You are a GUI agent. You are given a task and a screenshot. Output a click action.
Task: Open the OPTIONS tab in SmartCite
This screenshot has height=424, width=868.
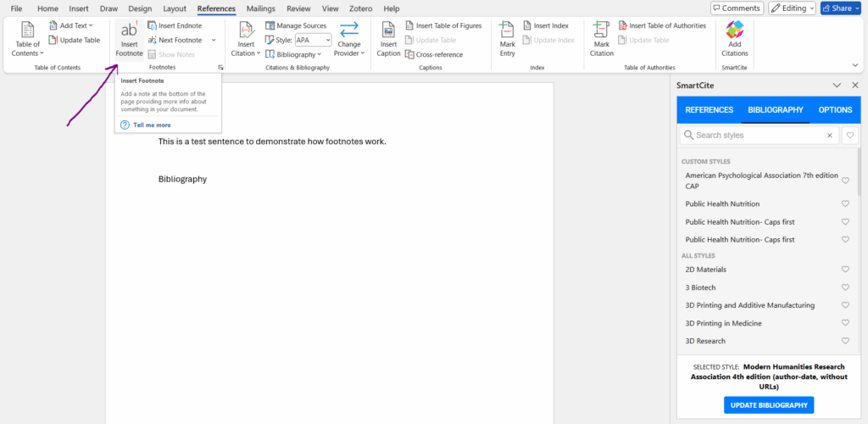[835, 110]
